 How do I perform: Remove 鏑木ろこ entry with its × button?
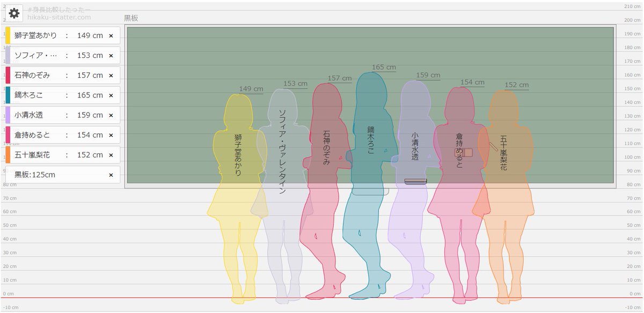pyautogui.click(x=111, y=95)
